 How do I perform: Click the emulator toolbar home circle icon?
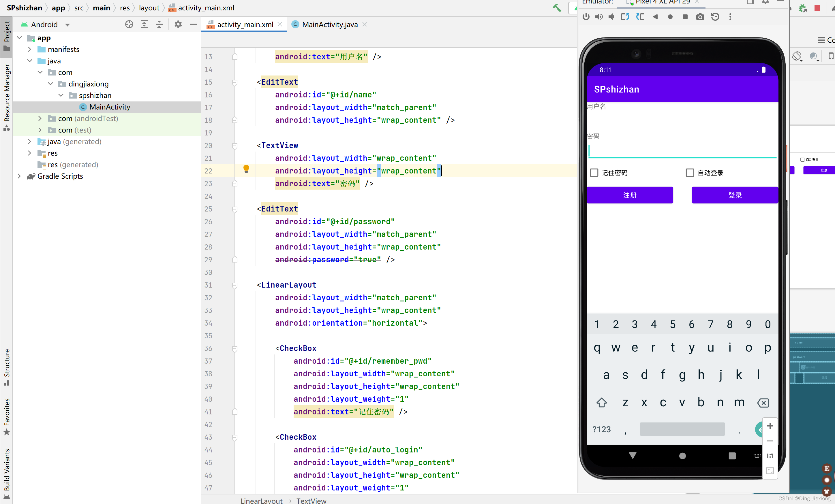(x=670, y=17)
